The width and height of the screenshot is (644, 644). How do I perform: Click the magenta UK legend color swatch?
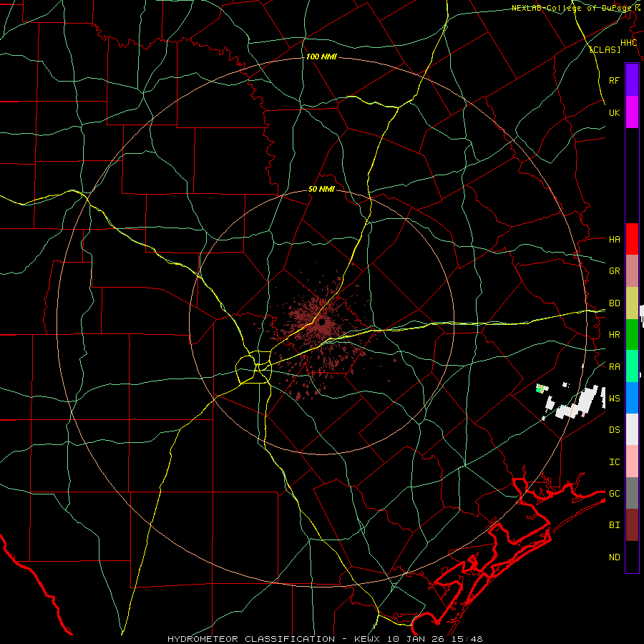[632, 112]
